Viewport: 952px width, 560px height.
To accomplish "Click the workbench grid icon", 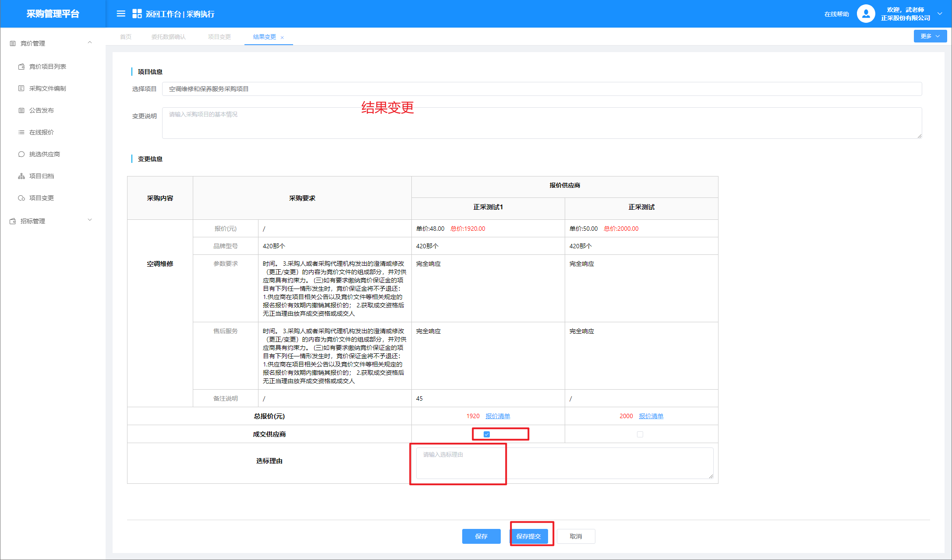I will pyautogui.click(x=137, y=14).
